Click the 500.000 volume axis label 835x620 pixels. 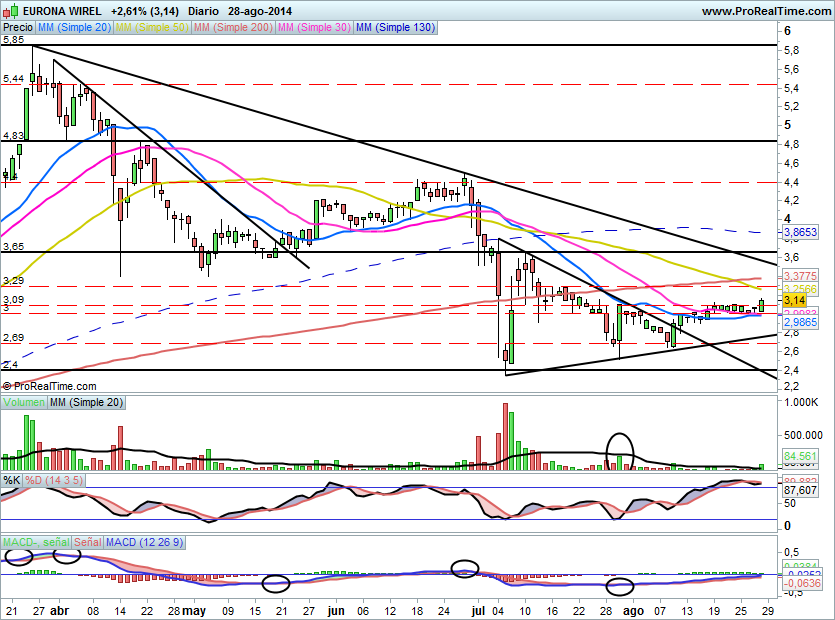(x=803, y=435)
